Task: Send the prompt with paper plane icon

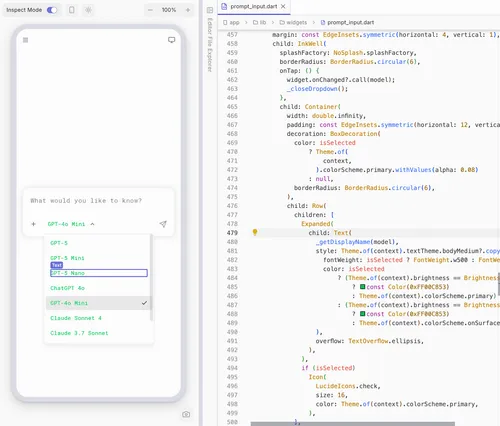Action: tap(163, 224)
